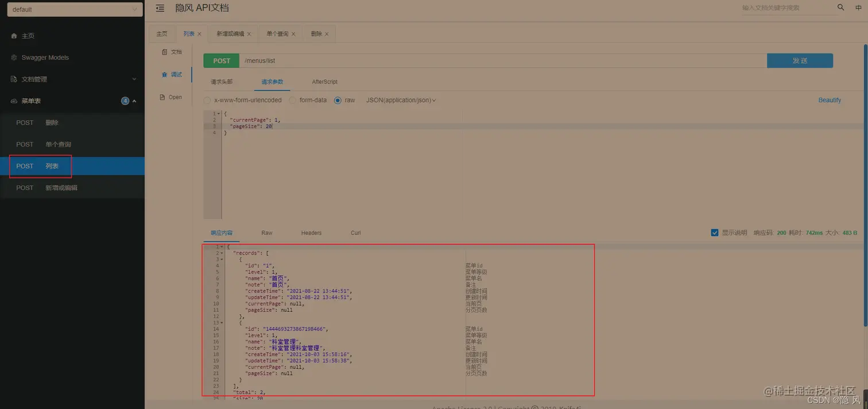Switch to the 新增或编辑 tab

tap(230, 34)
